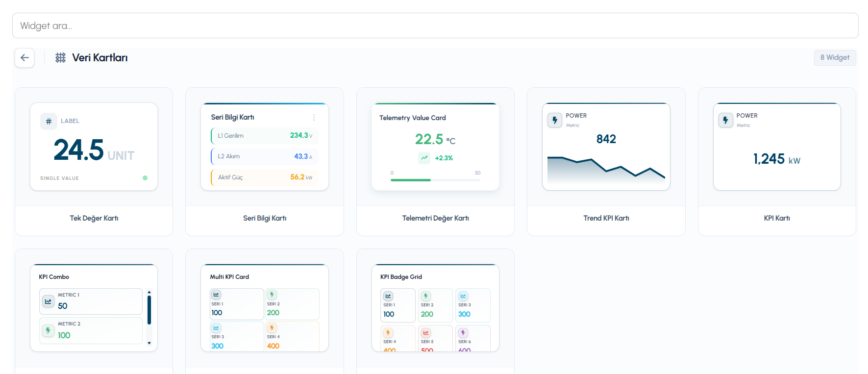This screenshot has height=374, width=868.
Task: Click the Veri Kartları grid icon
Action: click(60, 58)
